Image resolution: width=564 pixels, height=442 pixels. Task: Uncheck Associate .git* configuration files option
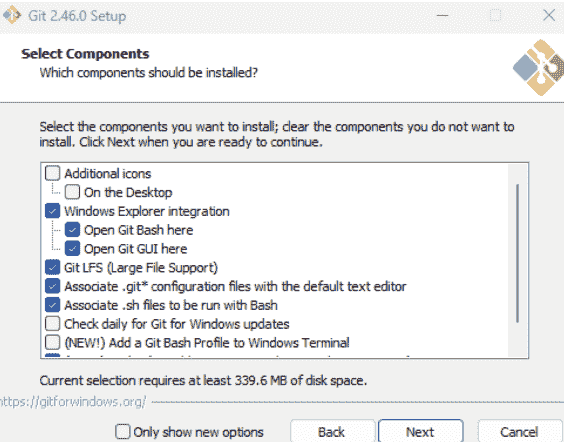pyautogui.click(x=53, y=286)
